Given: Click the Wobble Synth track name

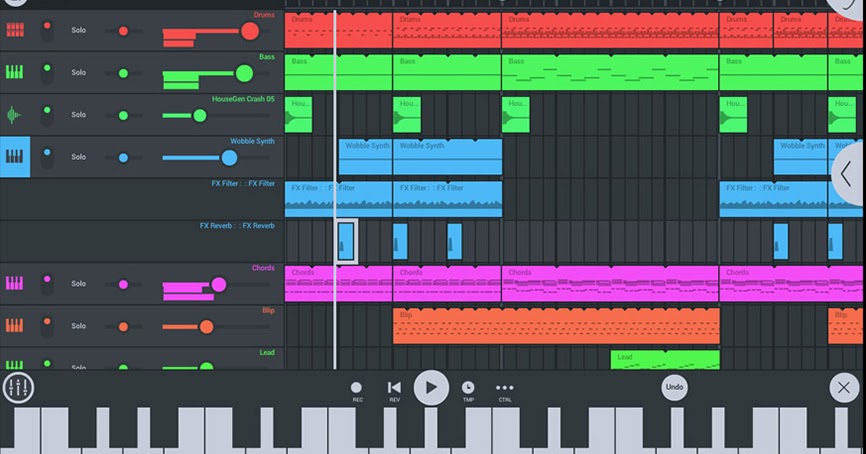Looking at the screenshot, I should tap(252, 141).
